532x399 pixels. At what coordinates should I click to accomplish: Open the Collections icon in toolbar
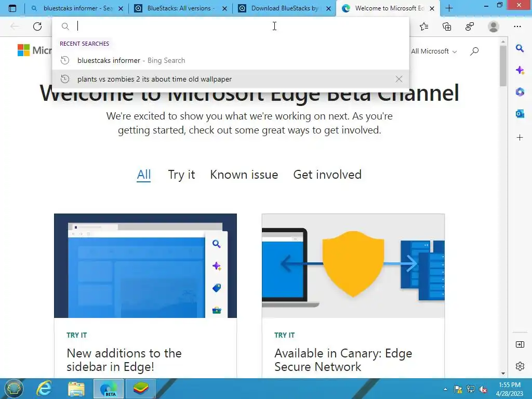447,26
